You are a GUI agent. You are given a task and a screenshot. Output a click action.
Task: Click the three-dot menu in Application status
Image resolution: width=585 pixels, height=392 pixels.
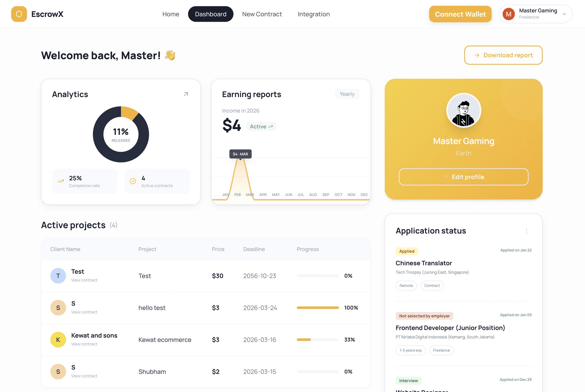[526, 231]
